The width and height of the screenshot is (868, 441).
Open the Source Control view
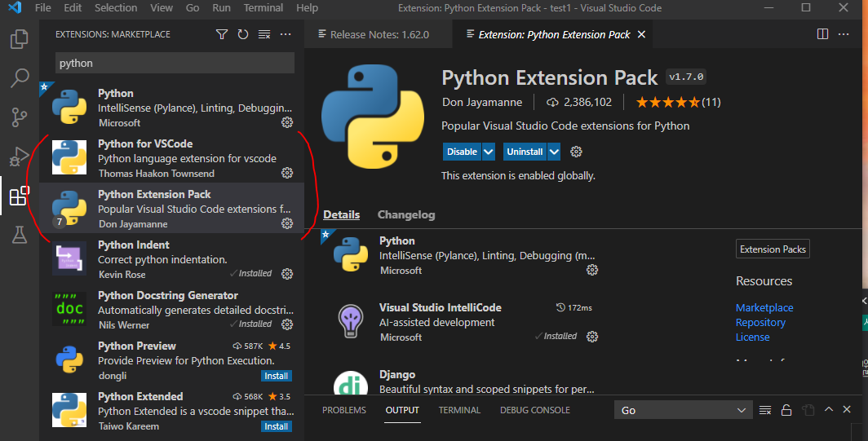tap(20, 117)
